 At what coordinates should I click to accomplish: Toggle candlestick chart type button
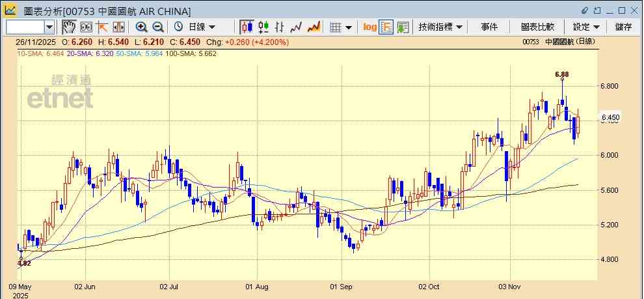tap(247, 27)
